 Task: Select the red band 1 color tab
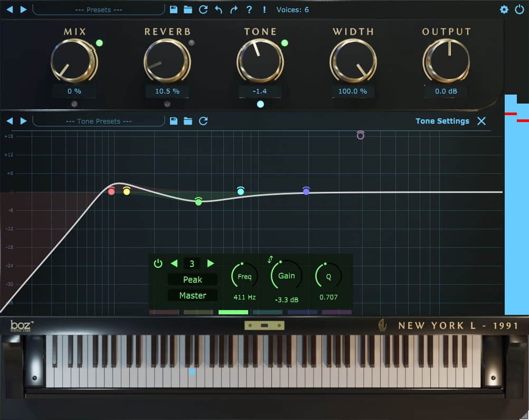coord(164,312)
